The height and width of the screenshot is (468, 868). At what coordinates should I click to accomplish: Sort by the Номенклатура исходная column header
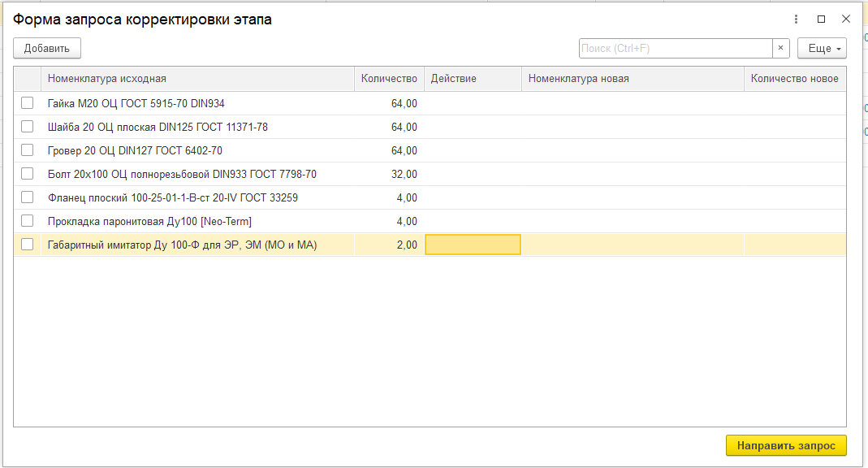[197, 79]
